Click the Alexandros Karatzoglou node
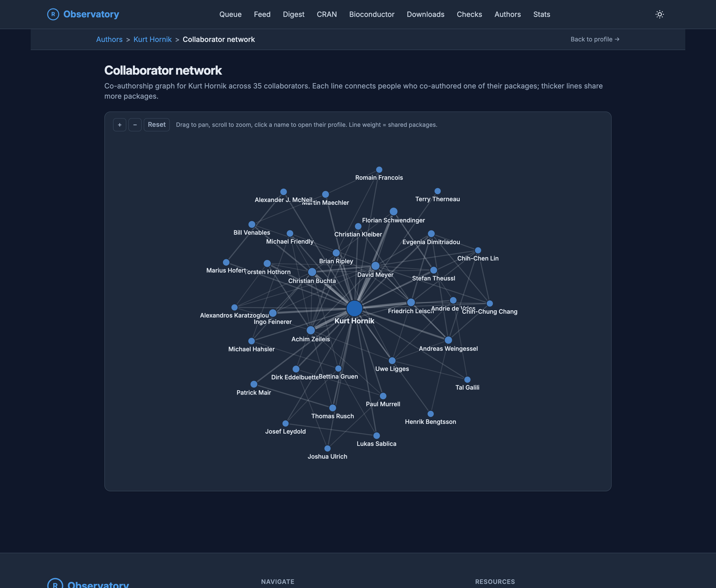The width and height of the screenshot is (716, 588). pyautogui.click(x=234, y=308)
